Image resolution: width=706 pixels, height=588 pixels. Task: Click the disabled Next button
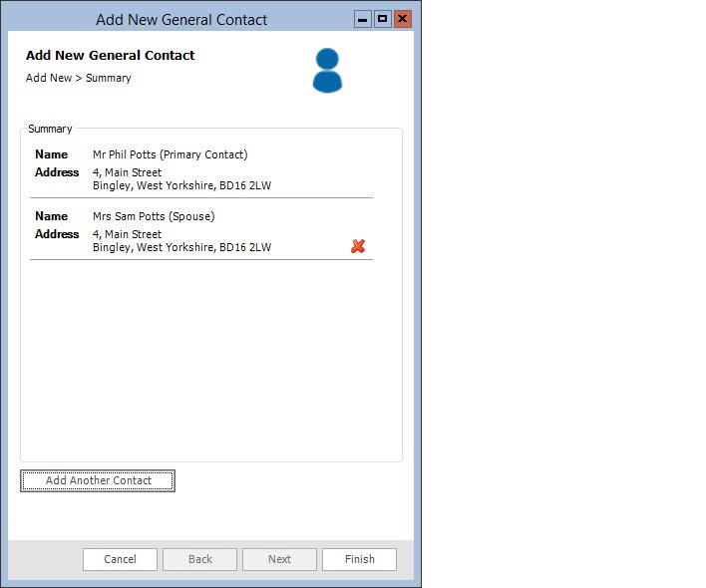pyautogui.click(x=279, y=559)
